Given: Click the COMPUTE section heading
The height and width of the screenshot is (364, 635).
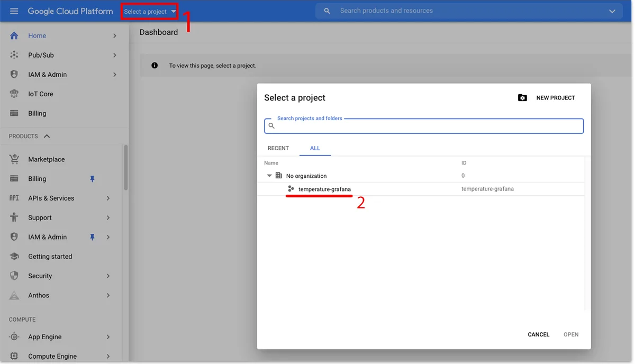Looking at the screenshot, I should pos(22,320).
